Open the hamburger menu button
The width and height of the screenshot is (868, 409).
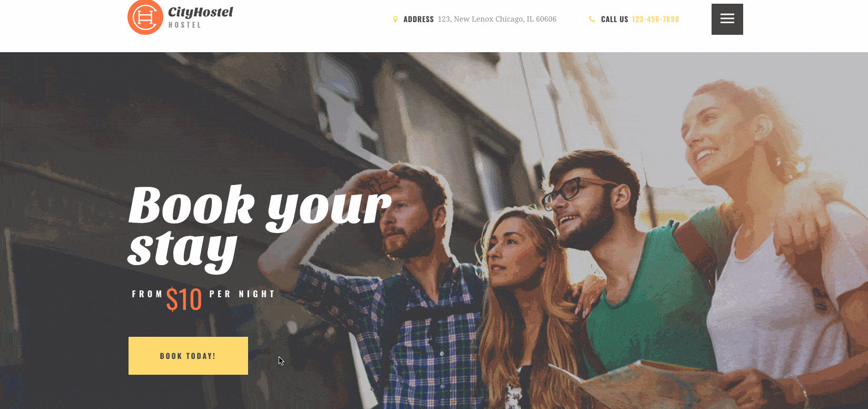[727, 19]
